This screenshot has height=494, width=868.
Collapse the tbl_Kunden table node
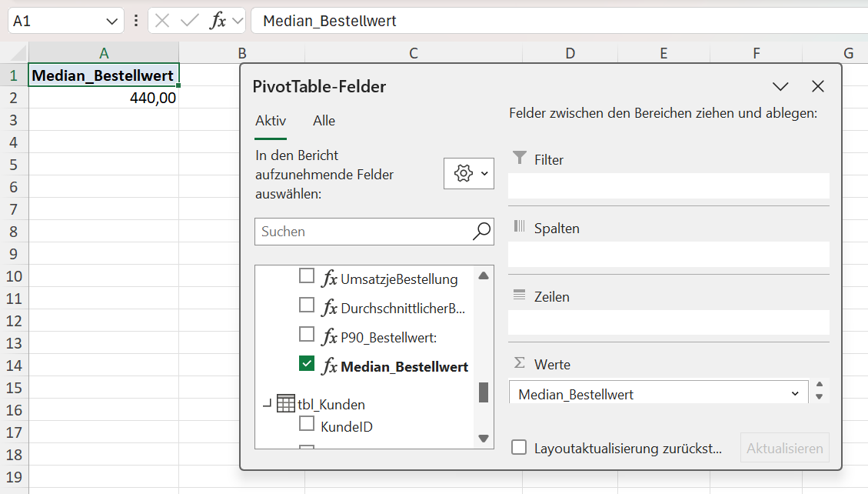[x=267, y=404]
